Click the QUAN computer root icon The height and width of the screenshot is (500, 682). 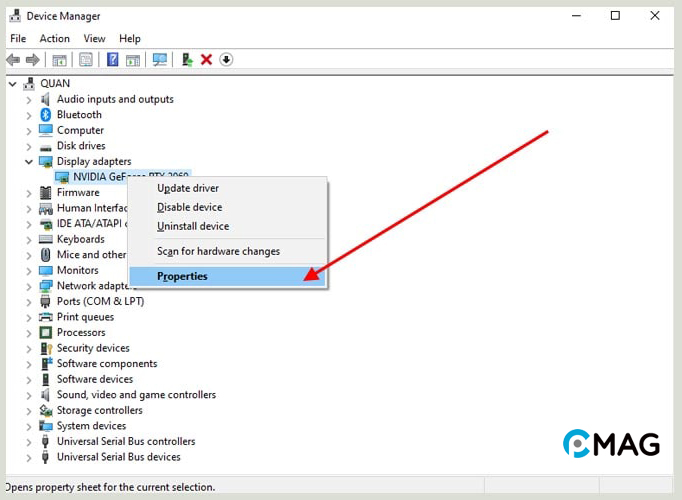(29, 83)
